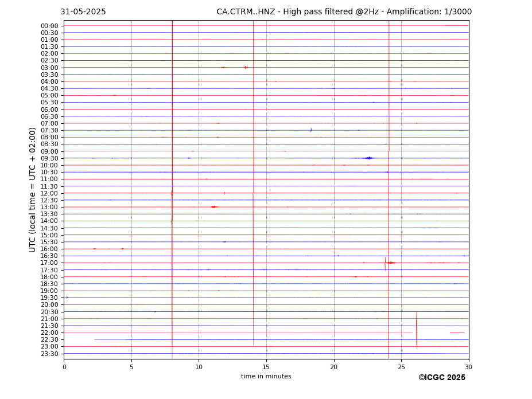Select the 16:00 time row label
This screenshot has height=399, width=532.
[x=49, y=249]
